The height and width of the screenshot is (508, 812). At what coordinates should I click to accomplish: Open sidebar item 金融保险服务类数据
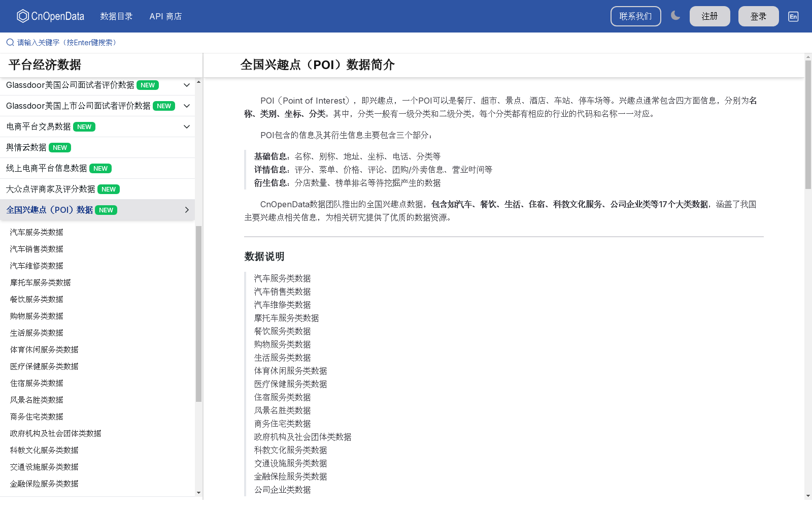coord(44,484)
